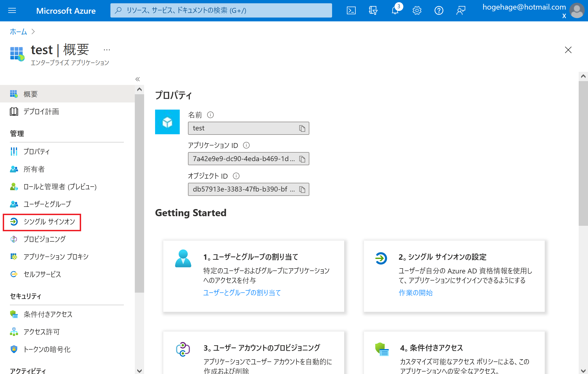Open directory and subscription filter icon
The image size is (588, 374).
point(373,10)
